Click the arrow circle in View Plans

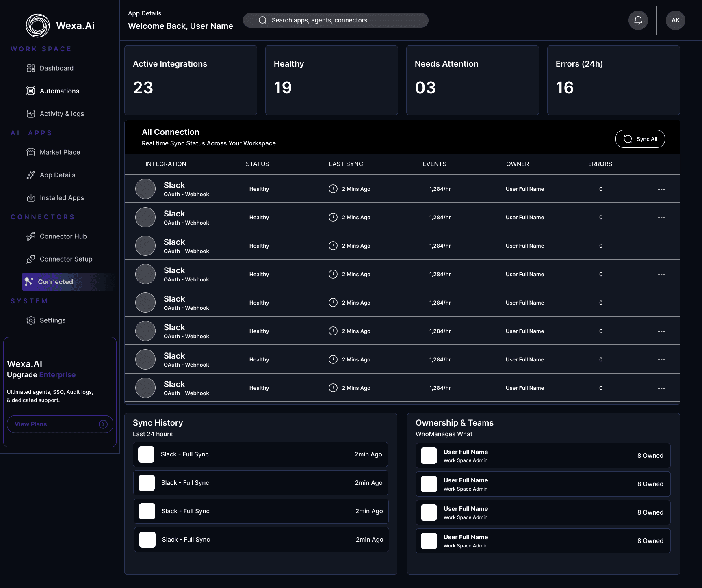pos(103,424)
